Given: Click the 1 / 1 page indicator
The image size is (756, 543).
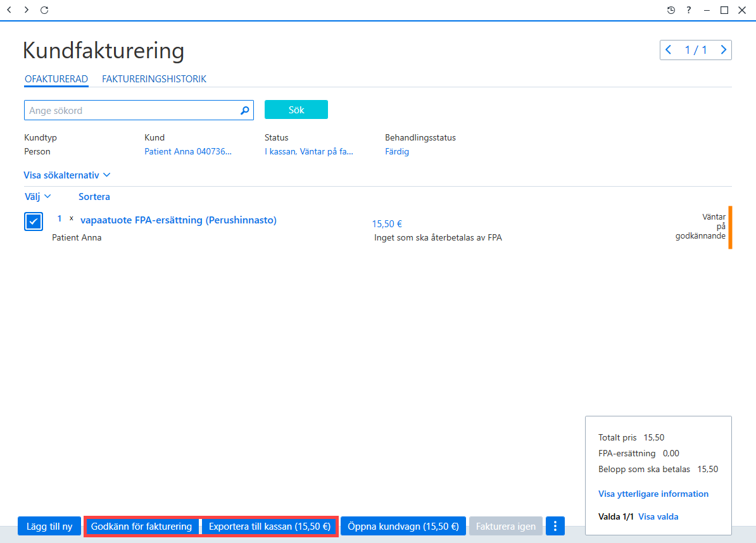Looking at the screenshot, I should tap(696, 49).
